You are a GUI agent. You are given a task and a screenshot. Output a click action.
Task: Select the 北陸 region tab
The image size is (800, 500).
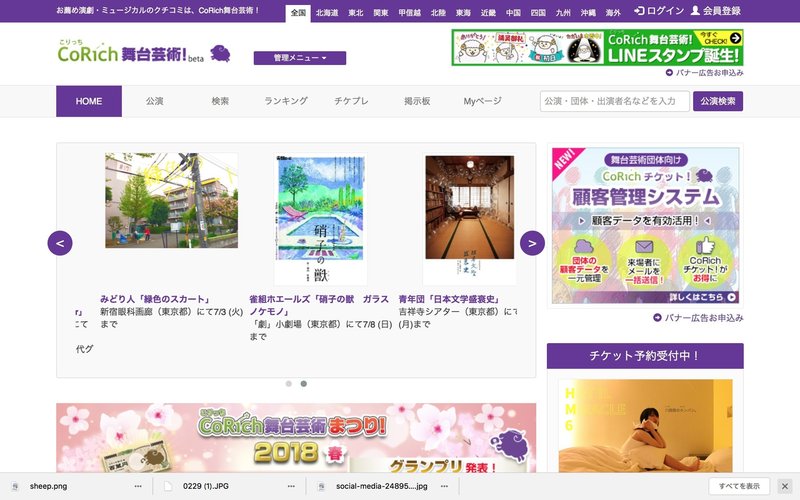[438, 13]
